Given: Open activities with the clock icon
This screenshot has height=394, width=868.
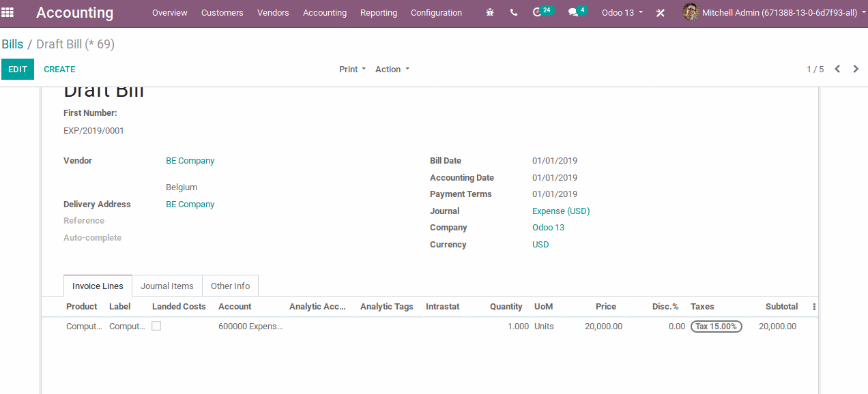Looking at the screenshot, I should click(x=538, y=12).
